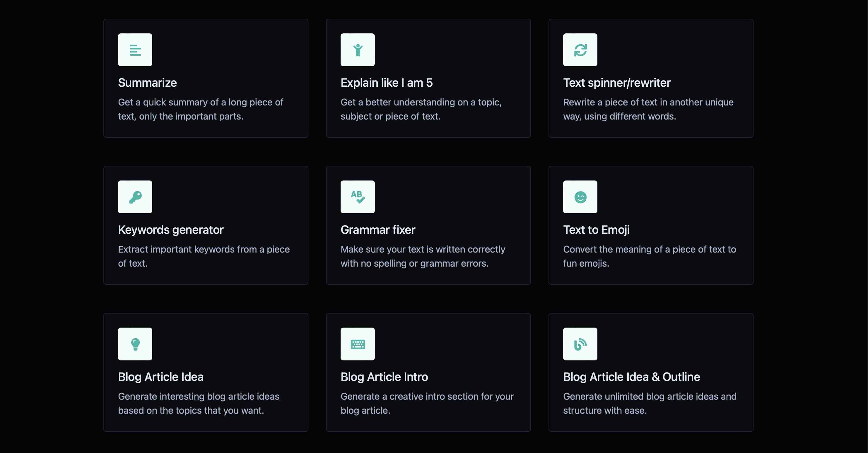This screenshot has height=453, width=868.
Task: Click the blog feed Outline icon
Action: click(580, 344)
